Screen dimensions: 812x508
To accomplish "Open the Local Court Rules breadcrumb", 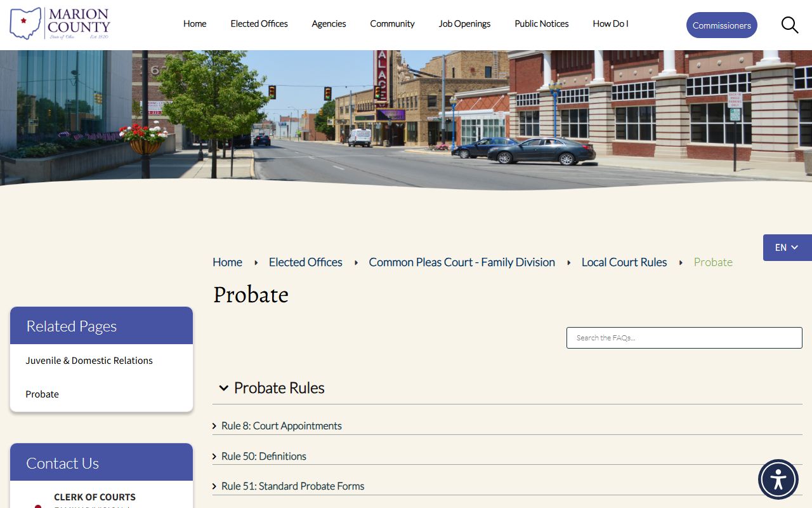I will [624, 262].
